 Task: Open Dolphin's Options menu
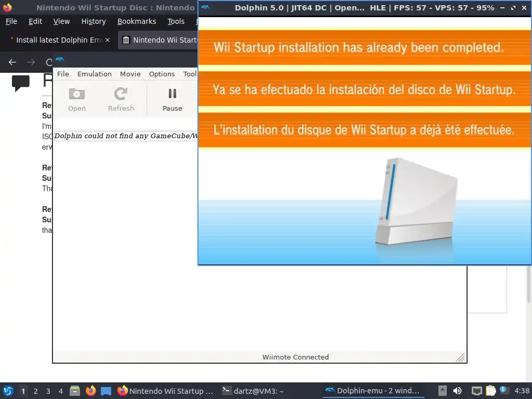162,74
